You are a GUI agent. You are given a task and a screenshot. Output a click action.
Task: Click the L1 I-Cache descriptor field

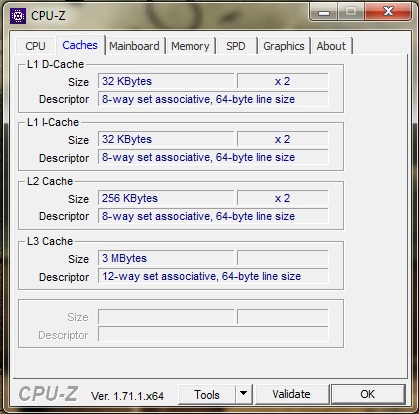tap(213, 157)
